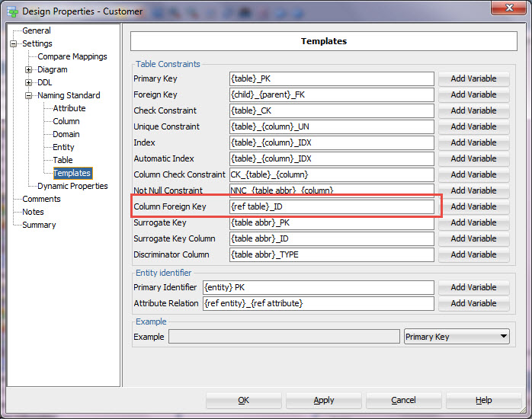Screen dimensions: 532x419
Task: Open Help for this dialog
Action: pos(483,401)
